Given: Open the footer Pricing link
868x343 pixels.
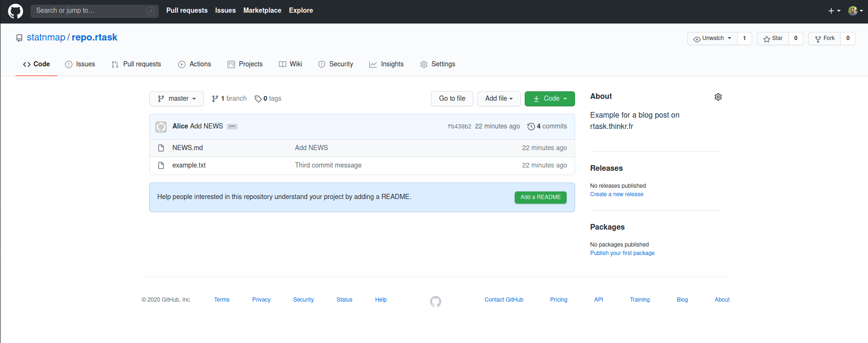Looking at the screenshot, I should (559, 300).
